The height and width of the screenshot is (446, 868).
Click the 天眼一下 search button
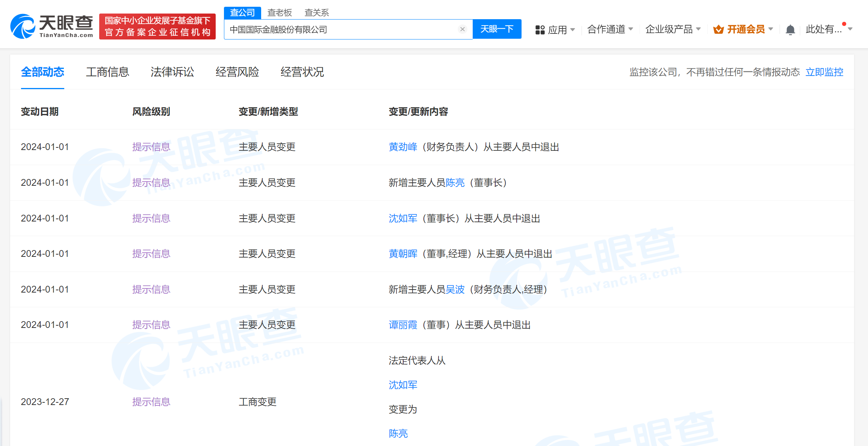coord(497,29)
